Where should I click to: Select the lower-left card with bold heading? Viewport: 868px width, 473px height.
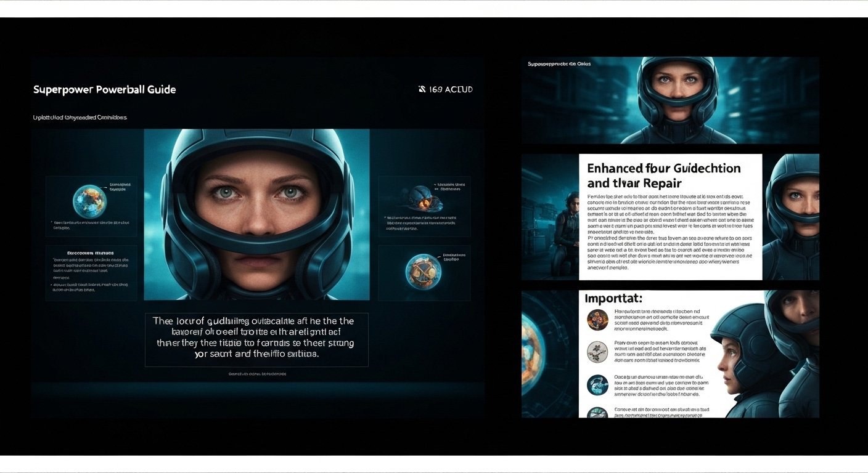point(91,273)
